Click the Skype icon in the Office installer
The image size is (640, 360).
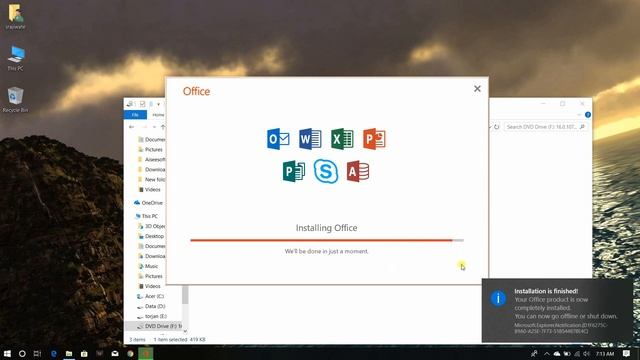(326, 171)
